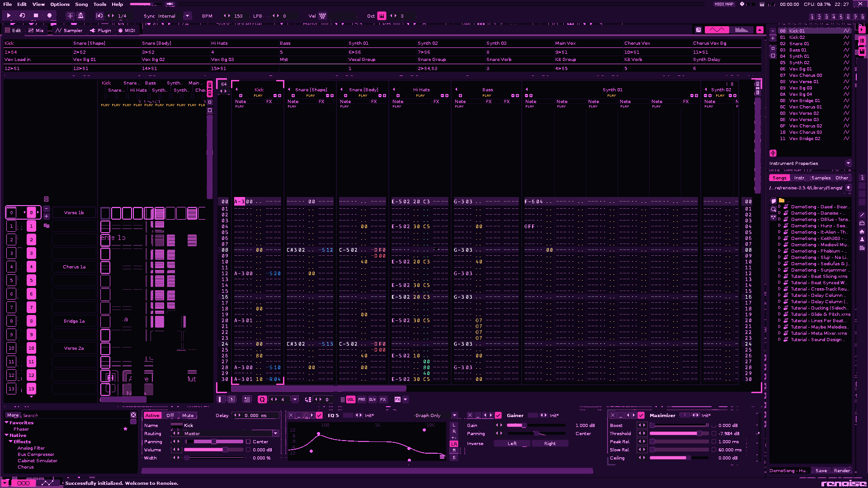Expand the Instrument Properties dropdown
The height and width of the screenshot is (488, 868).
[x=848, y=163]
